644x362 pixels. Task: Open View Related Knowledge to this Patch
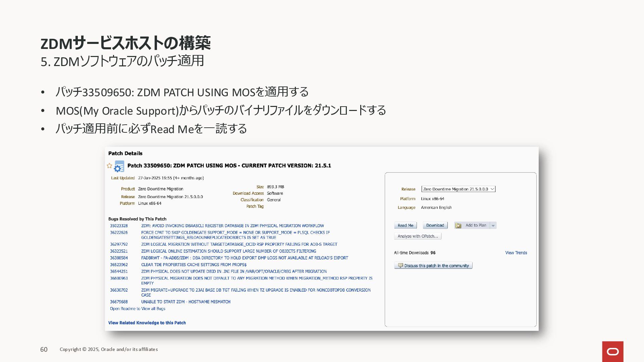(x=147, y=323)
